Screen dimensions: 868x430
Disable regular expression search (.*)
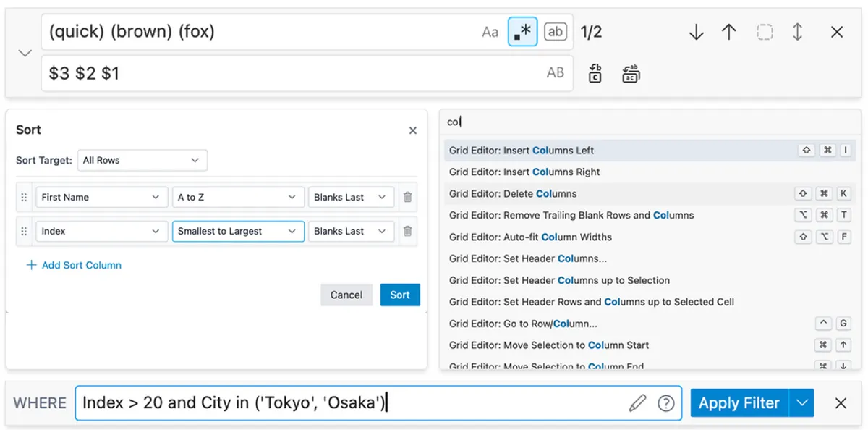click(x=522, y=31)
